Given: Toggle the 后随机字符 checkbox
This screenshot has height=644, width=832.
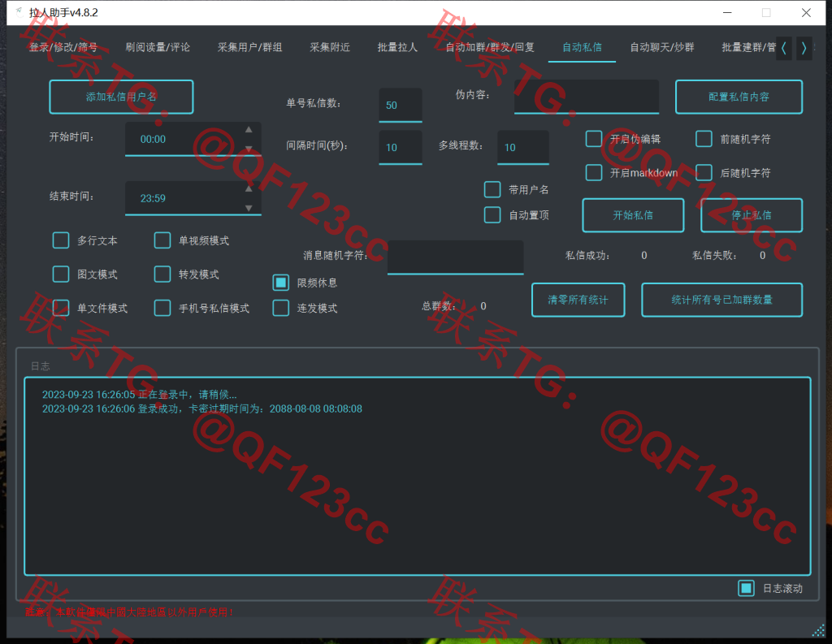Looking at the screenshot, I should [704, 172].
